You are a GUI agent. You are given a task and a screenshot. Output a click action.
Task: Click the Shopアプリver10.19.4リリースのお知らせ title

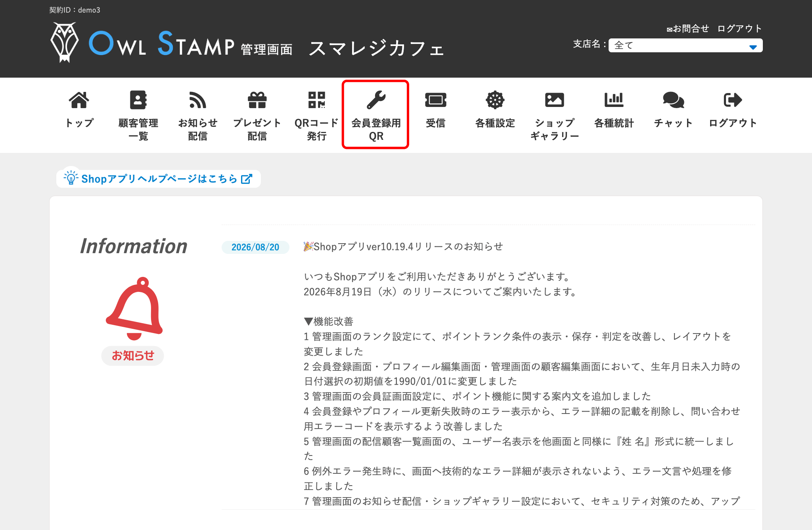[403, 246]
